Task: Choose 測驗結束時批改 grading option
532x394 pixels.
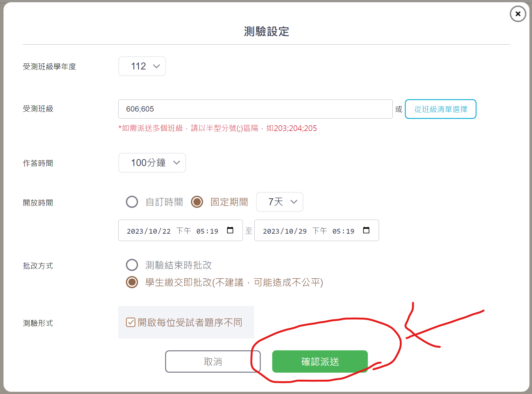Action: pyautogui.click(x=132, y=265)
